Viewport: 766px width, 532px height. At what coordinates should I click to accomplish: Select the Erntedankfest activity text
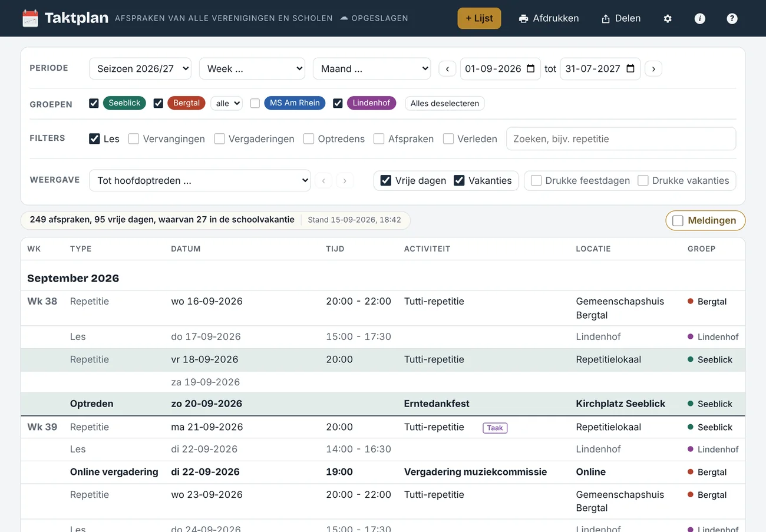437,404
